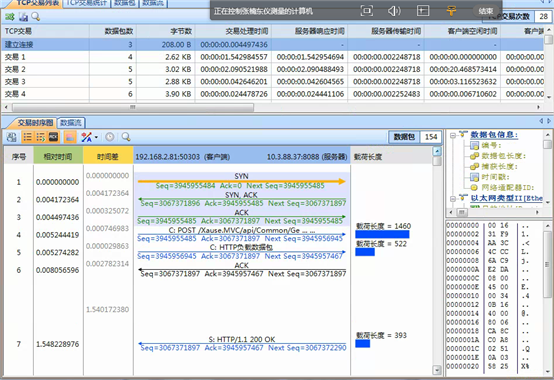The width and height of the screenshot is (554, 380).
Task: Open dropdown arrow beside the pencil-A icon
Action: (x=96, y=137)
